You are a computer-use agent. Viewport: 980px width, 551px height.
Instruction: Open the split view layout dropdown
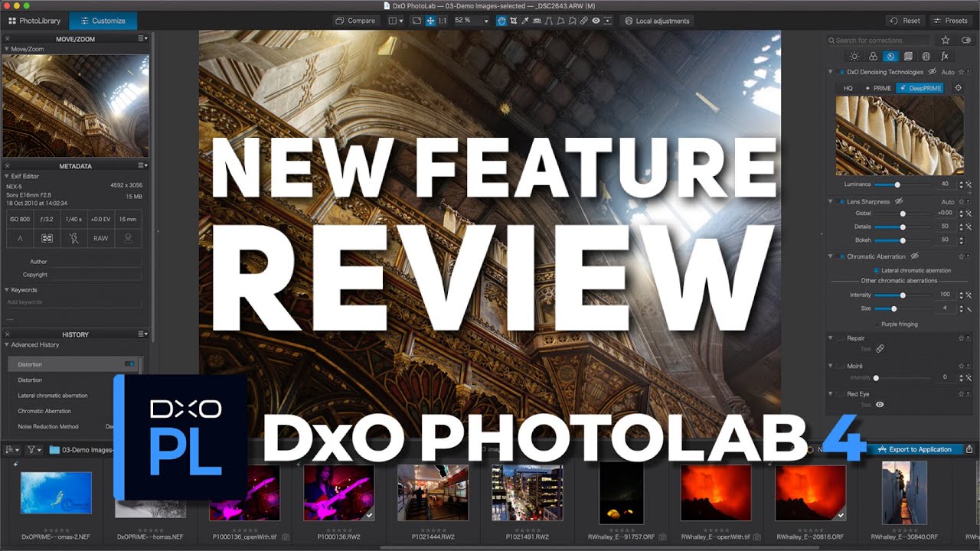(396, 21)
